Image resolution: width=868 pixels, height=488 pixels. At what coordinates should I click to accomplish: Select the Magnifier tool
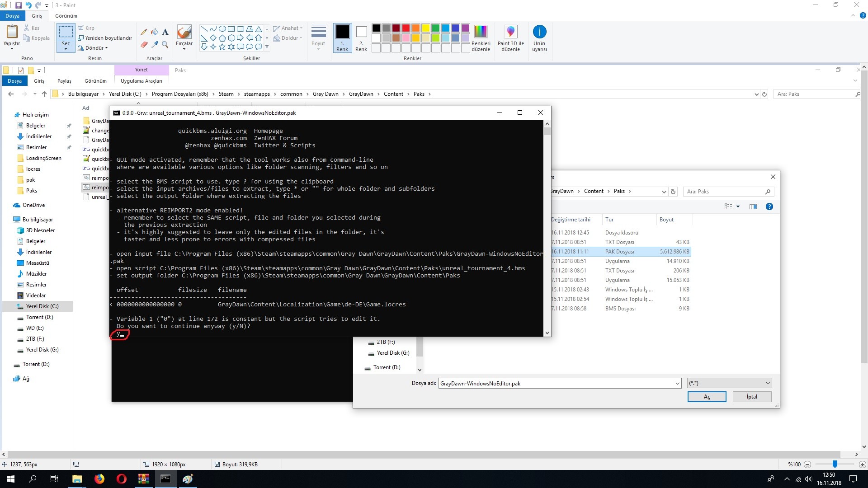(165, 45)
